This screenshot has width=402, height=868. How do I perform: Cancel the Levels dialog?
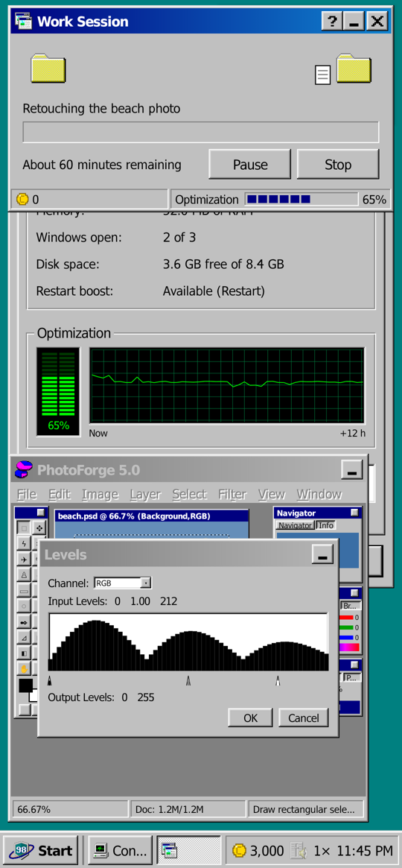[x=304, y=718]
